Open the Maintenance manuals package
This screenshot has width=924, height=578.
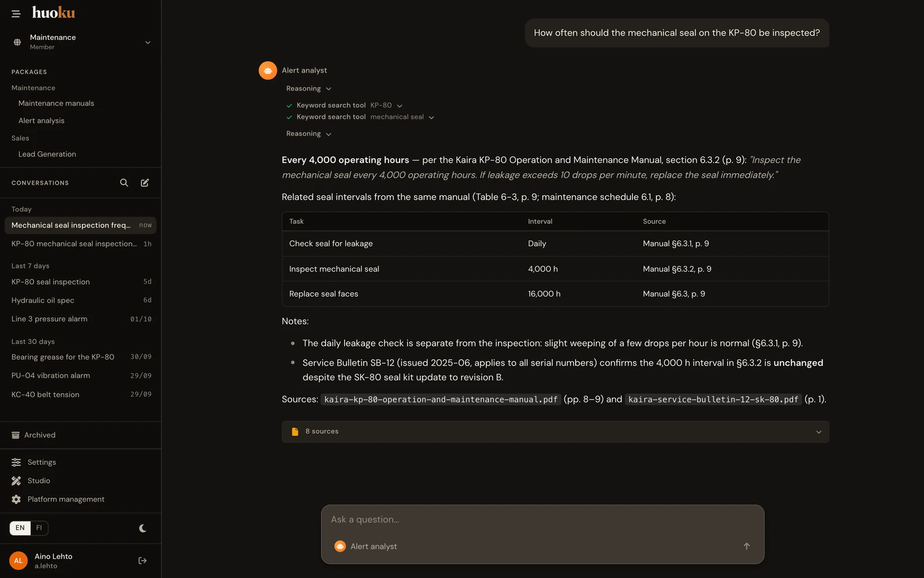click(56, 103)
